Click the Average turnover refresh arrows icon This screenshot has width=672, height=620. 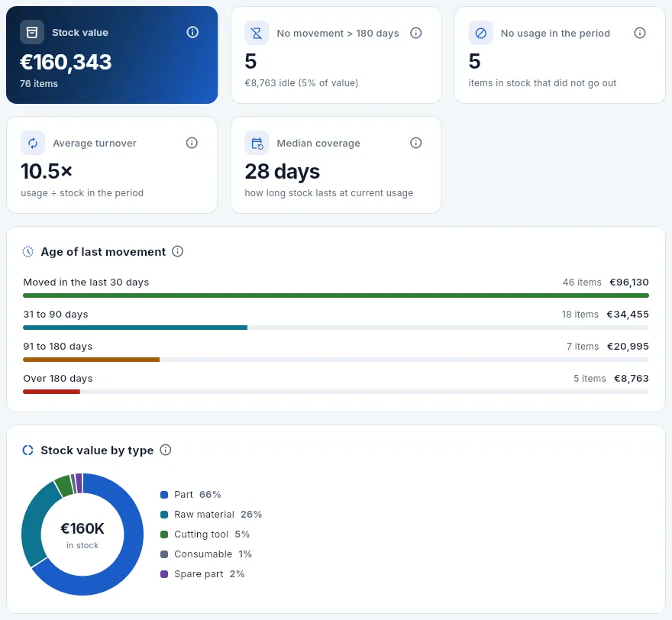(33, 143)
